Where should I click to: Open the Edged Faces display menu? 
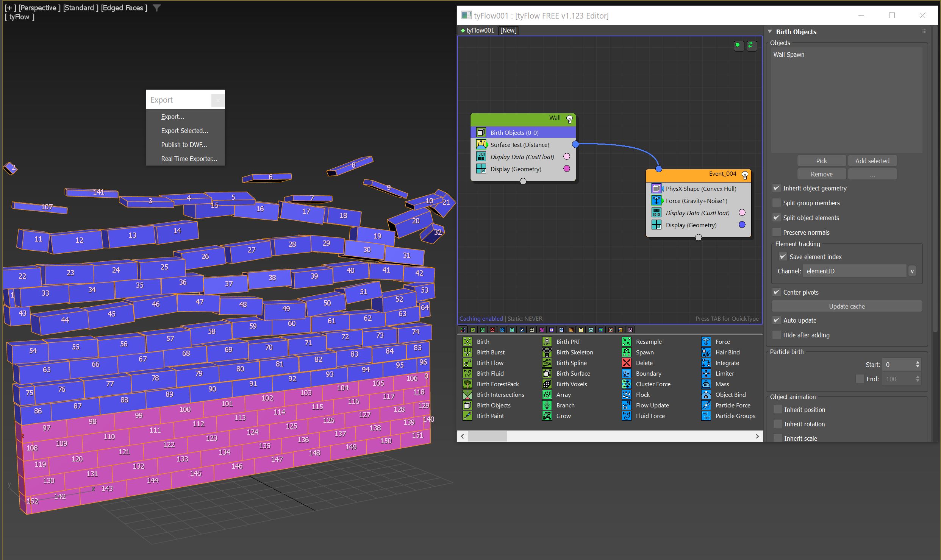click(x=124, y=8)
